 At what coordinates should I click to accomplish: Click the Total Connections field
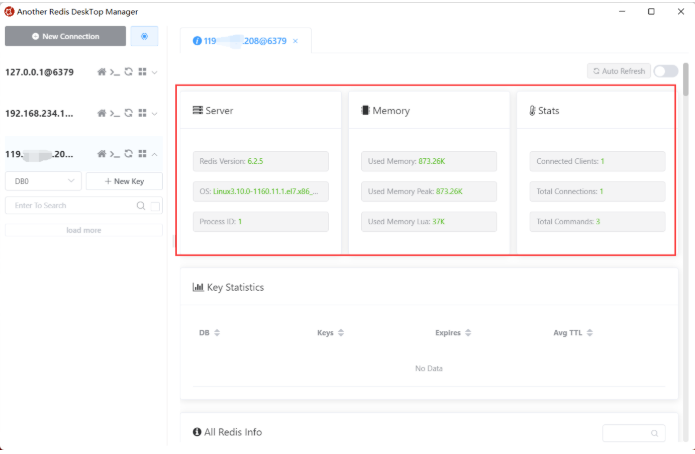click(597, 192)
